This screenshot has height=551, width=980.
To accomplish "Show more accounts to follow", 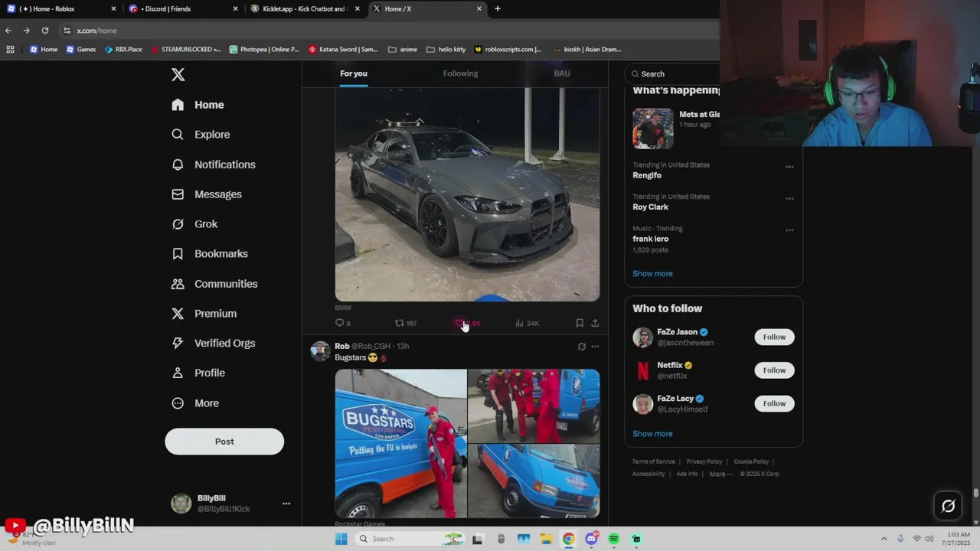I will point(652,434).
